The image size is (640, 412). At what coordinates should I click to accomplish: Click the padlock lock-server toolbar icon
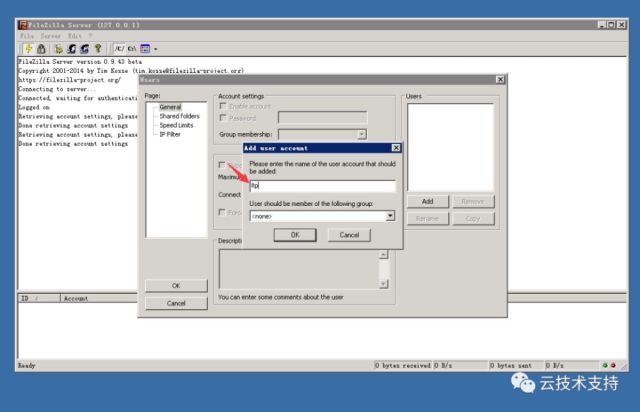click(41, 49)
